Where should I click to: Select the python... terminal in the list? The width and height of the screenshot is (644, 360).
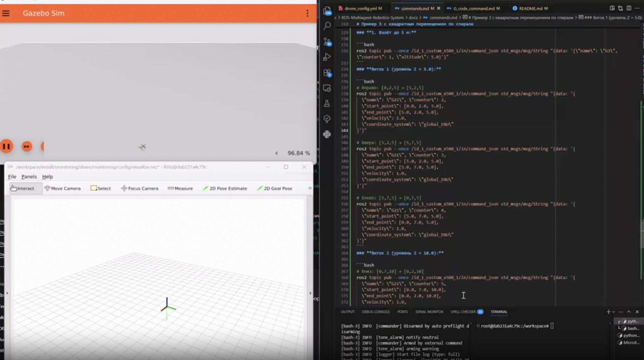[x=630, y=336]
